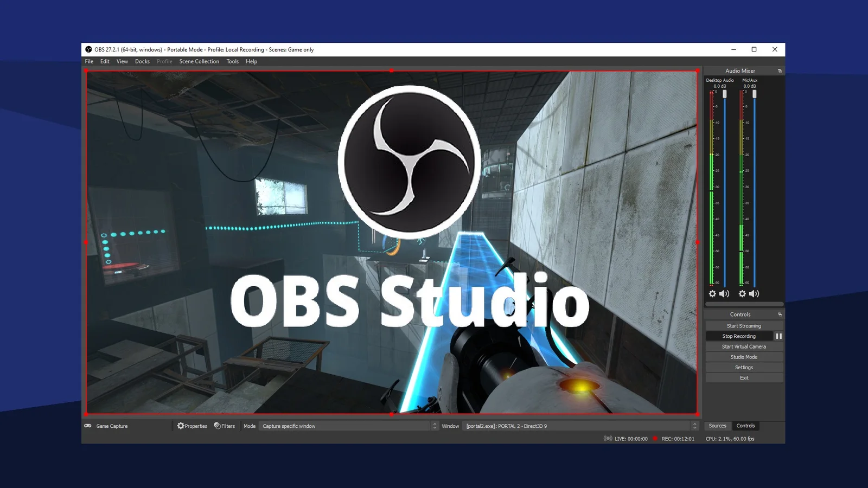Click Start Virtual Camera button

pyautogui.click(x=744, y=346)
